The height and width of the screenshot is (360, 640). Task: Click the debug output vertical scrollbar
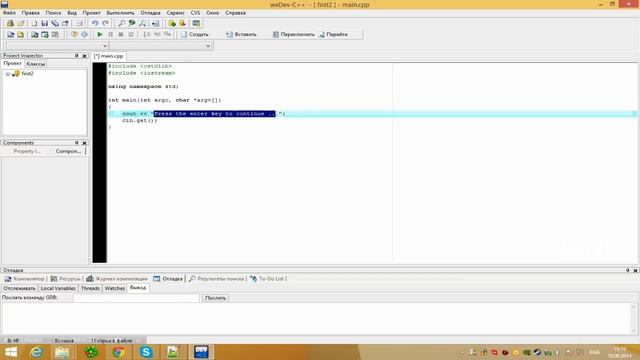point(633,318)
